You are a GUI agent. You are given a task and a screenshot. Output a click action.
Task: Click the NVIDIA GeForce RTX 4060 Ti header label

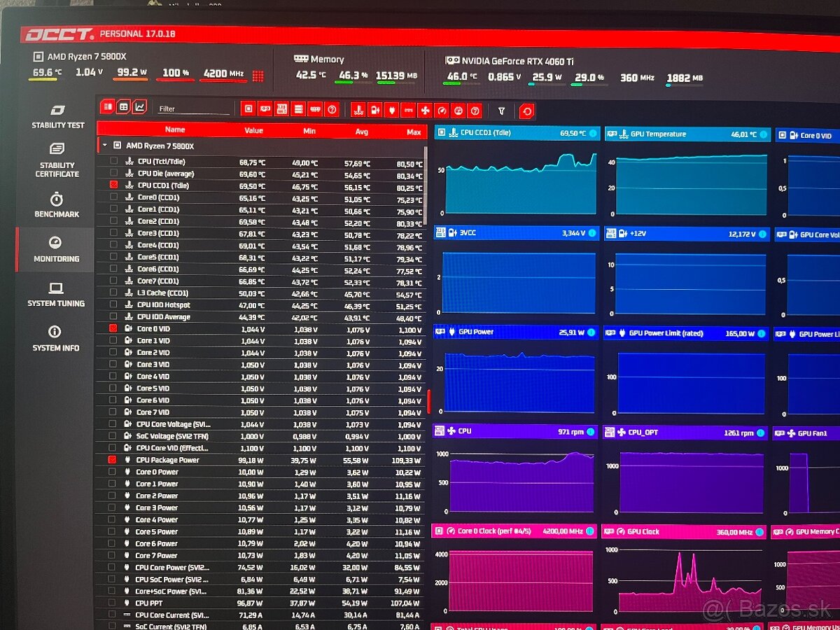517,61
